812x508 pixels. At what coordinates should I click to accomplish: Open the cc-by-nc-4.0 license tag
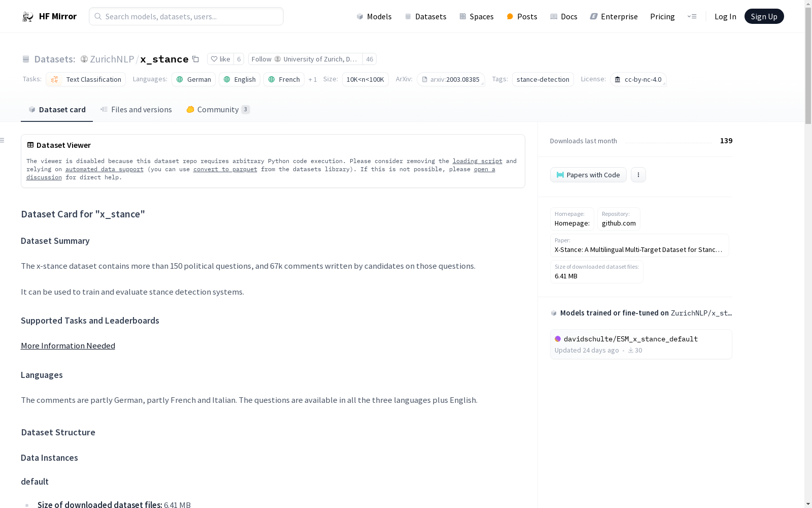pyautogui.click(x=638, y=79)
